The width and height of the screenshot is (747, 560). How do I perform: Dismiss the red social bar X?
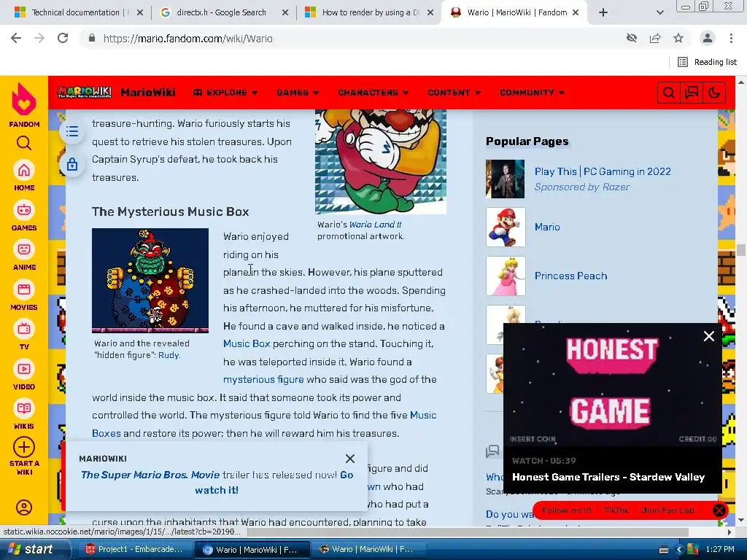click(719, 510)
